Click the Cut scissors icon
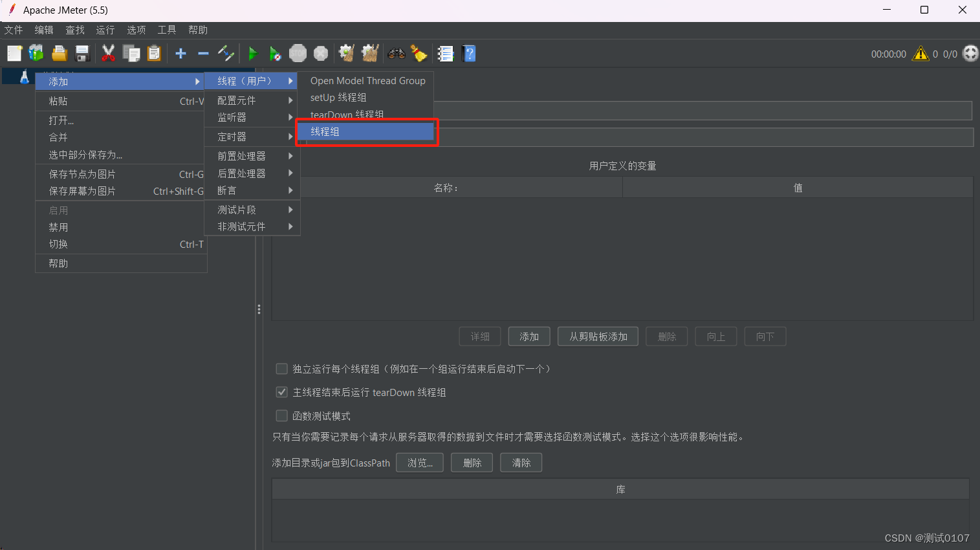Screen dimensions: 980x550 click(108, 54)
